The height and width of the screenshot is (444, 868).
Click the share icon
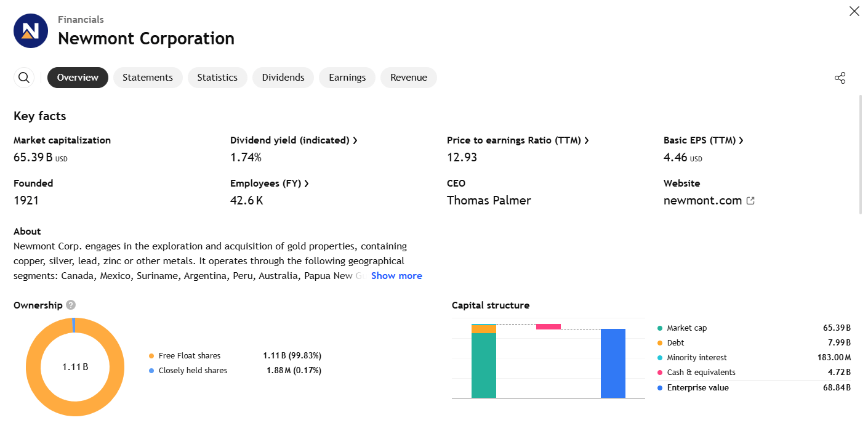click(840, 78)
